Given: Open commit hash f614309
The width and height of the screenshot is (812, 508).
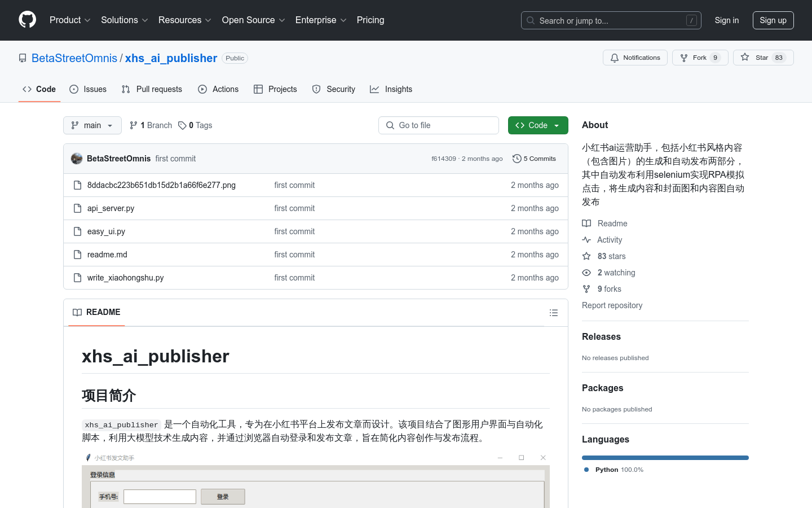Looking at the screenshot, I should (444, 159).
